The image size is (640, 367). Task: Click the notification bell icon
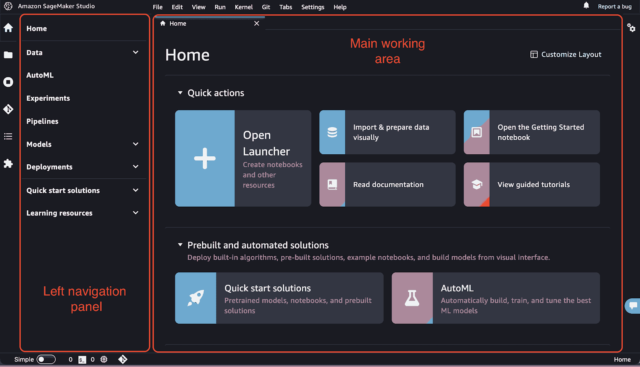(586, 6)
